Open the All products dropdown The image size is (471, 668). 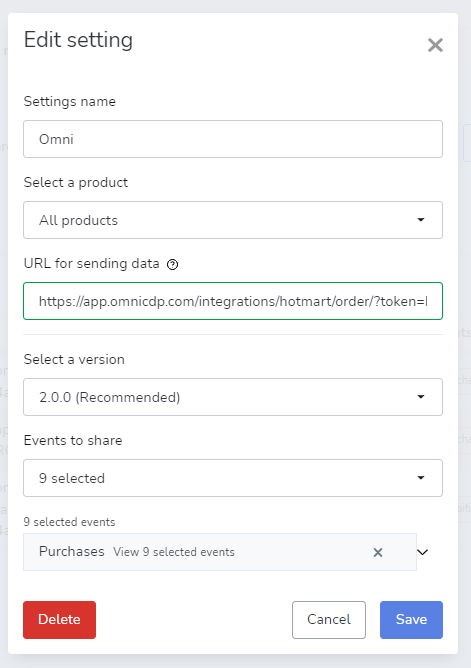(233, 220)
